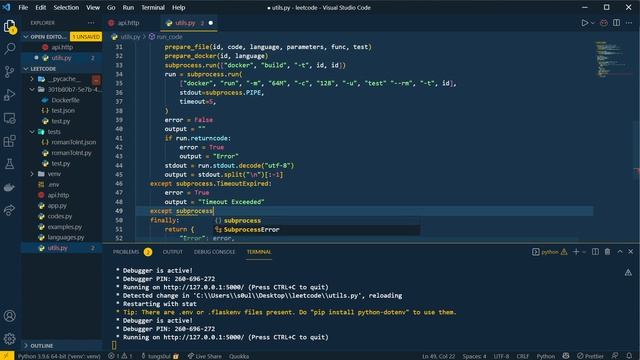Open editor More Actions ellipsis
The image size is (640, 360).
(x=629, y=23)
